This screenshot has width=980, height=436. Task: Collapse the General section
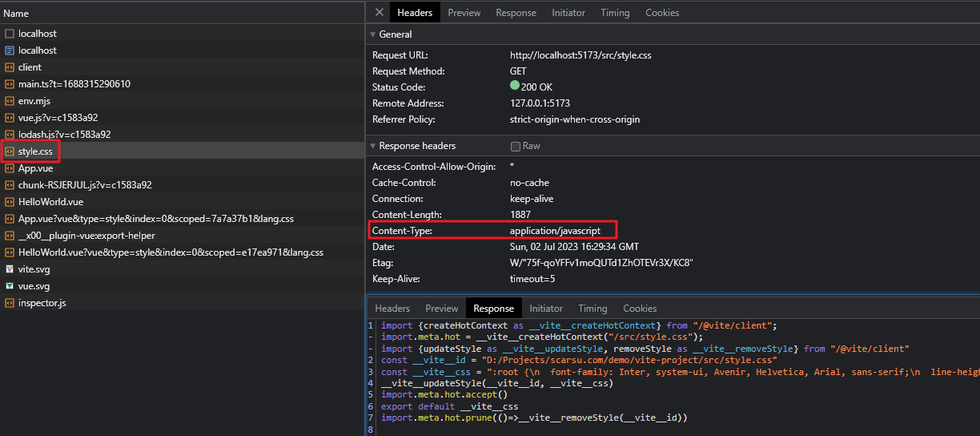(372, 34)
